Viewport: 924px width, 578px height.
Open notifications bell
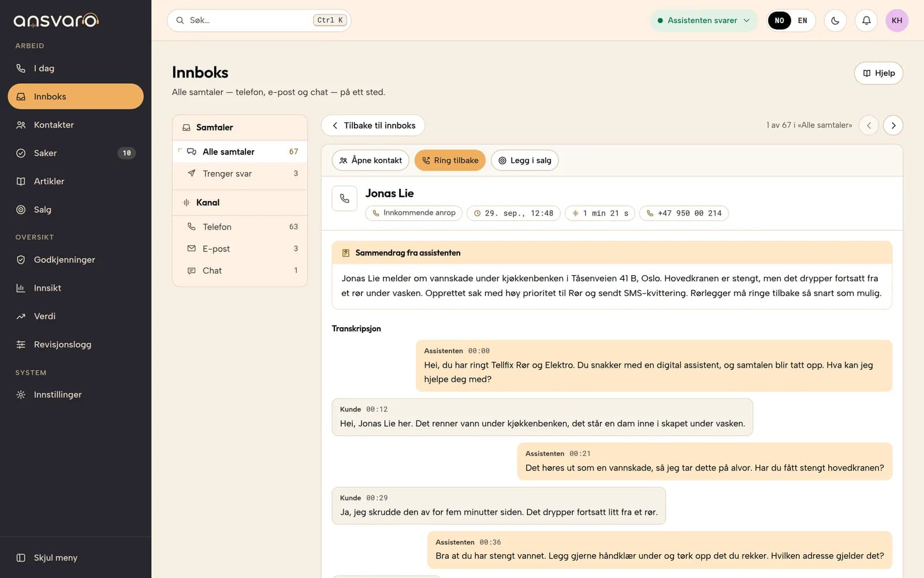pos(866,20)
